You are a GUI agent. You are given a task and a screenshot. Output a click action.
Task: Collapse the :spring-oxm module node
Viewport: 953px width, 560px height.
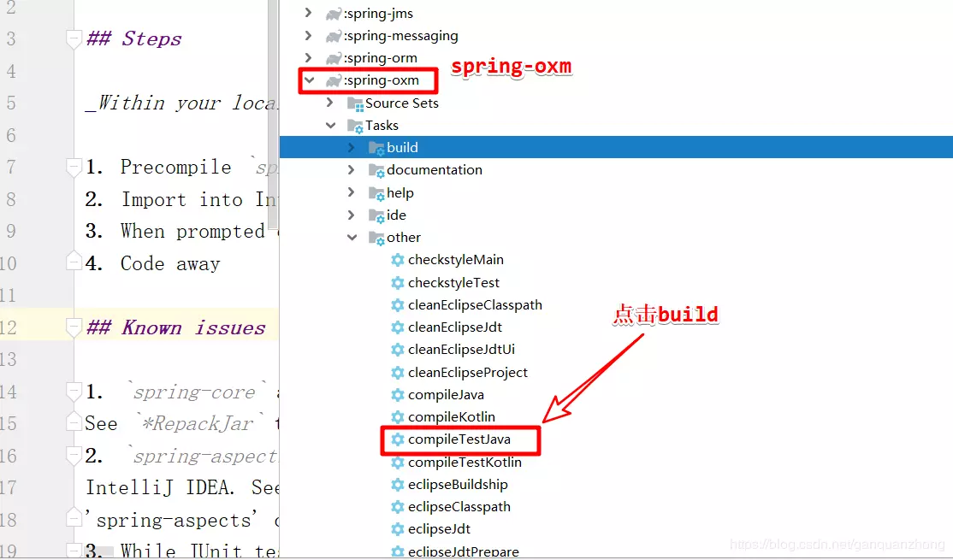pyautogui.click(x=310, y=80)
